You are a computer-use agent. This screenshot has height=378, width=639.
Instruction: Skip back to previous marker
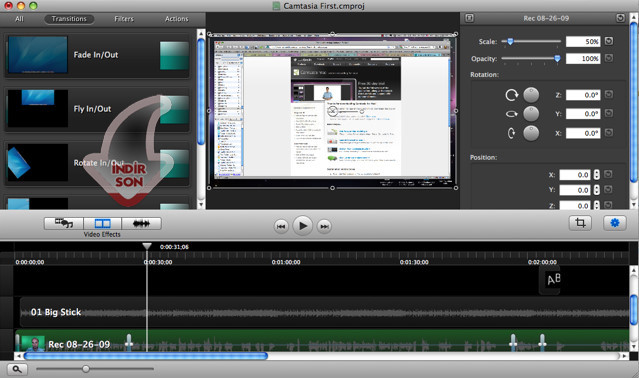(281, 226)
